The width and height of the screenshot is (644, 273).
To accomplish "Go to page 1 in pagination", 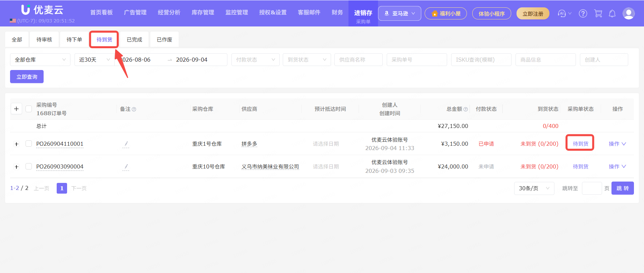I will (x=62, y=188).
